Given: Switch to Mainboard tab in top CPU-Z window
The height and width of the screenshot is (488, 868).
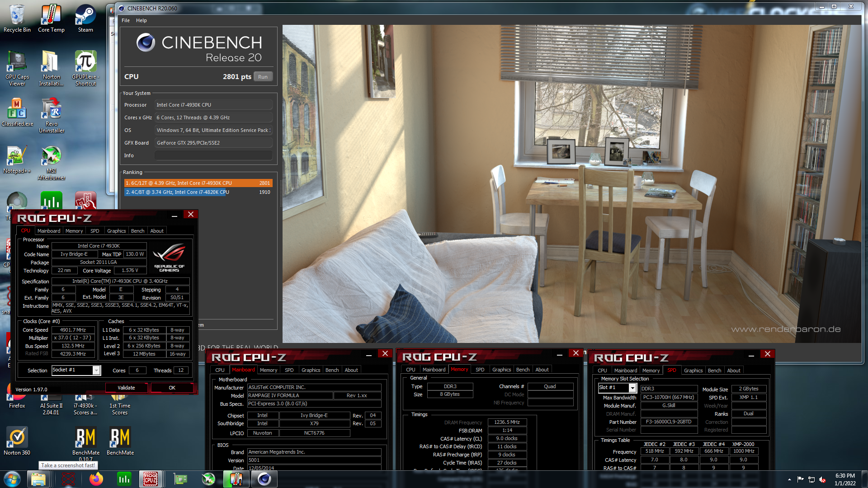Looking at the screenshot, I should click(49, 231).
